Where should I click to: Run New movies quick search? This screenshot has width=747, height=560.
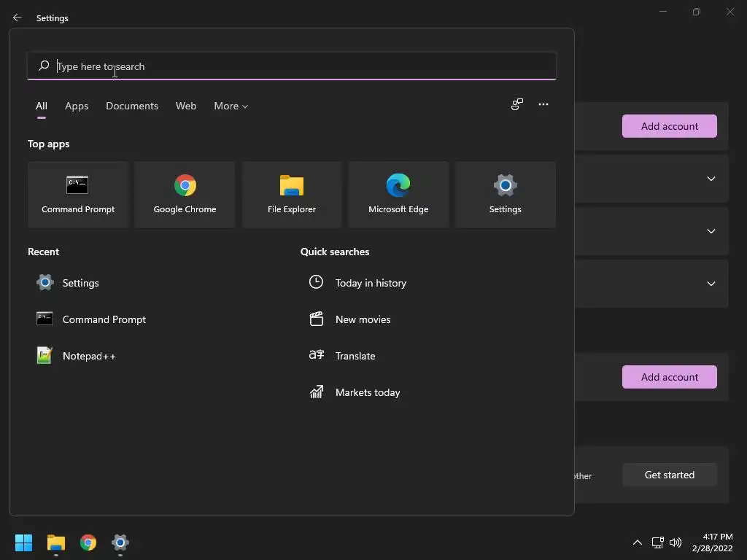click(349, 319)
